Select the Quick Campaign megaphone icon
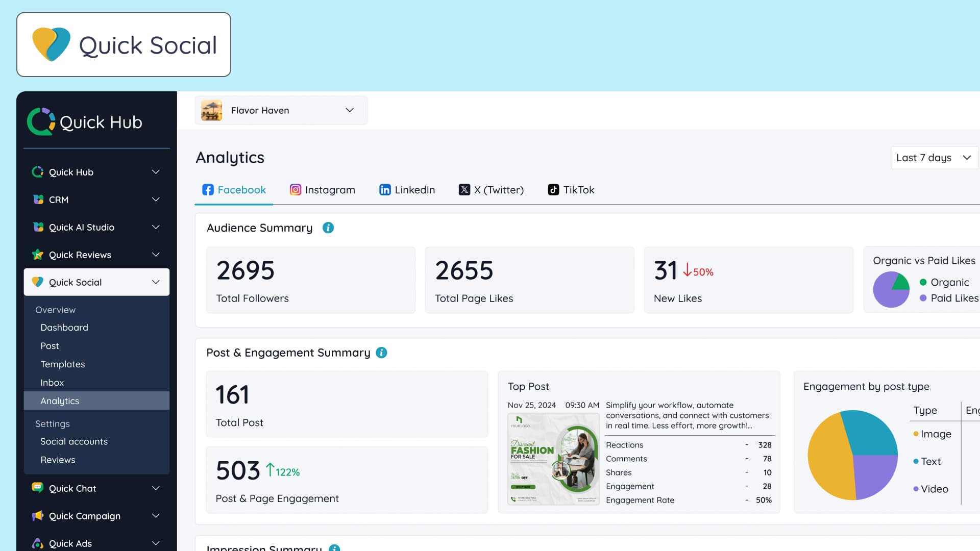The image size is (980, 551). pyautogui.click(x=38, y=516)
